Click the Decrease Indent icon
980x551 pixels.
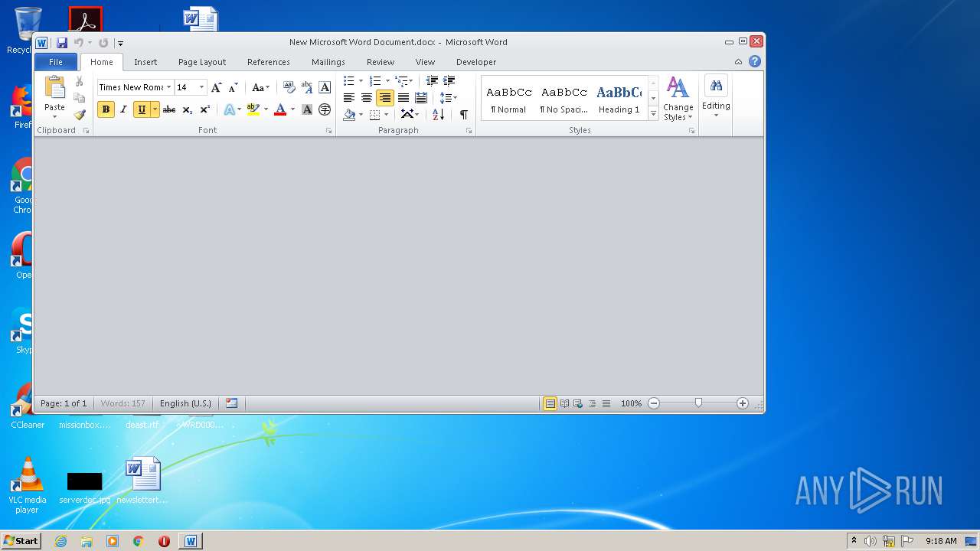point(432,81)
